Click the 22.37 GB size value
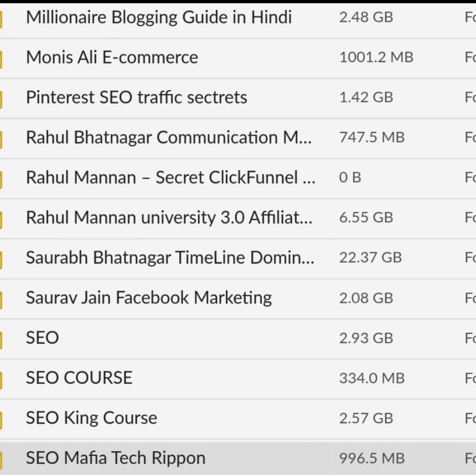The width and height of the screenshot is (476, 475). coord(370,257)
